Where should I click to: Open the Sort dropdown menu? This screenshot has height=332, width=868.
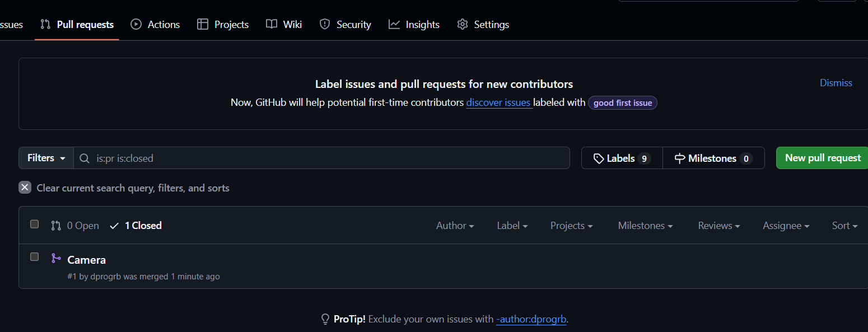pyautogui.click(x=845, y=226)
